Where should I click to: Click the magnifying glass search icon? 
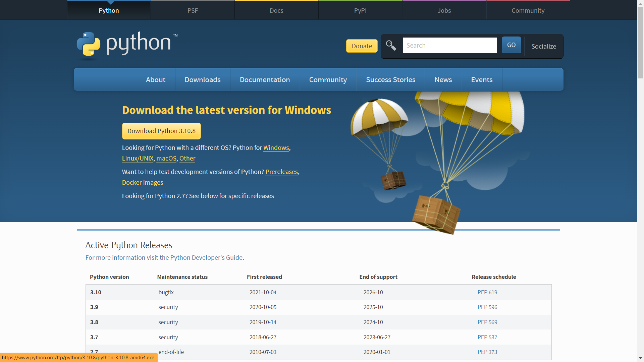pos(391,45)
